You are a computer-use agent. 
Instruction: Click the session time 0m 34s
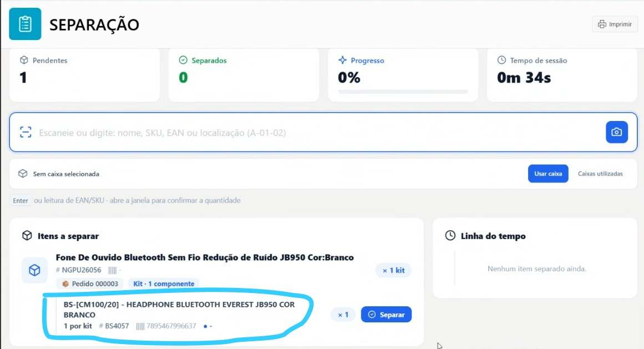[524, 78]
